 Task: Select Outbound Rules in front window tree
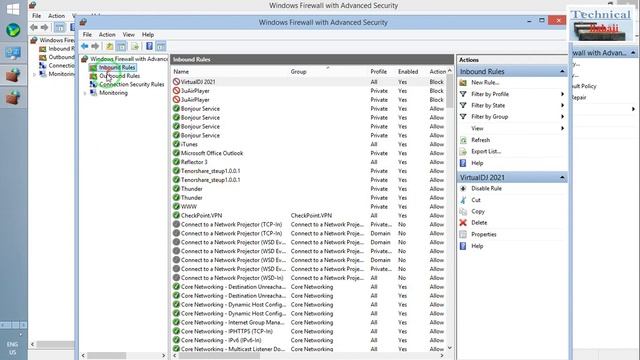click(119, 76)
